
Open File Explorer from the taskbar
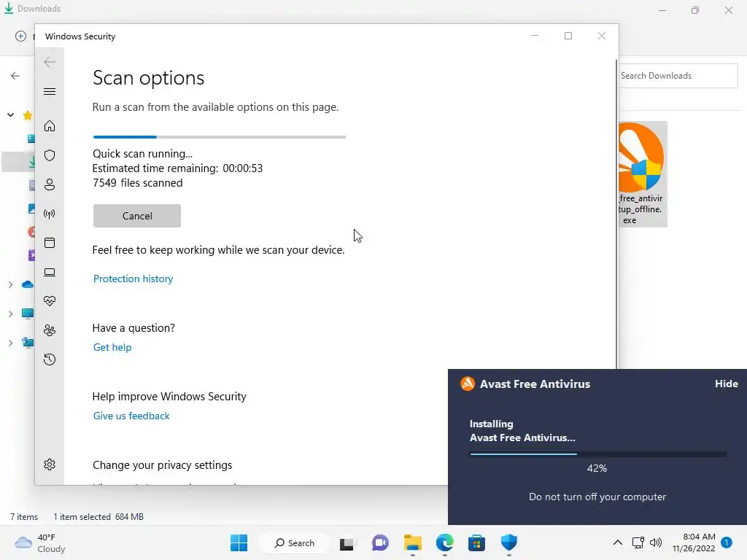pos(413,542)
